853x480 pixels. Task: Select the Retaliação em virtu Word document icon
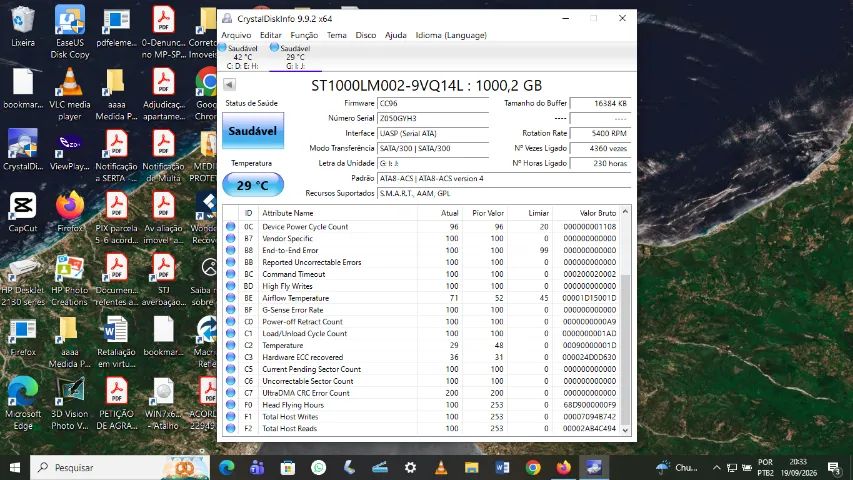[x=116, y=342]
